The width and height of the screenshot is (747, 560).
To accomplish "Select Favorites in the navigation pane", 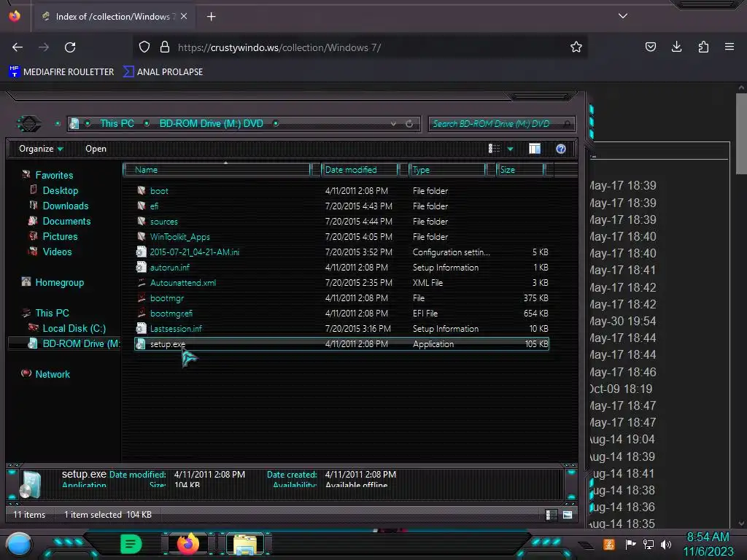I will [54, 175].
